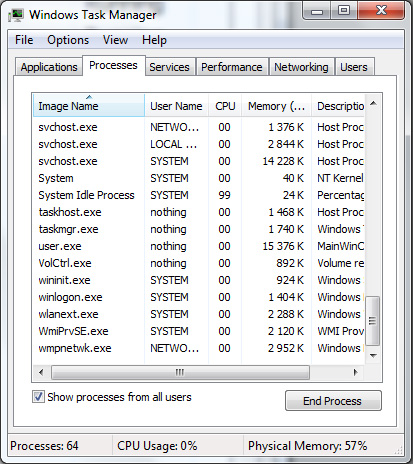Screen dimensions: 413x464
Task: Click the horizontal scrollbar thumb
Action: coord(180,372)
